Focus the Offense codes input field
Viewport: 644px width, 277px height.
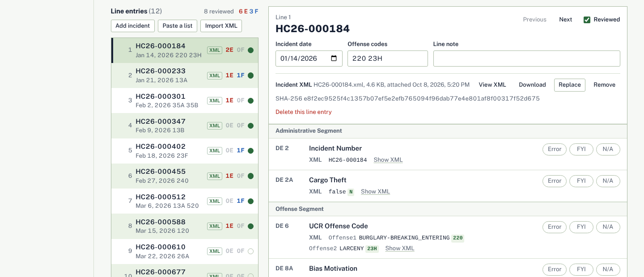point(388,59)
